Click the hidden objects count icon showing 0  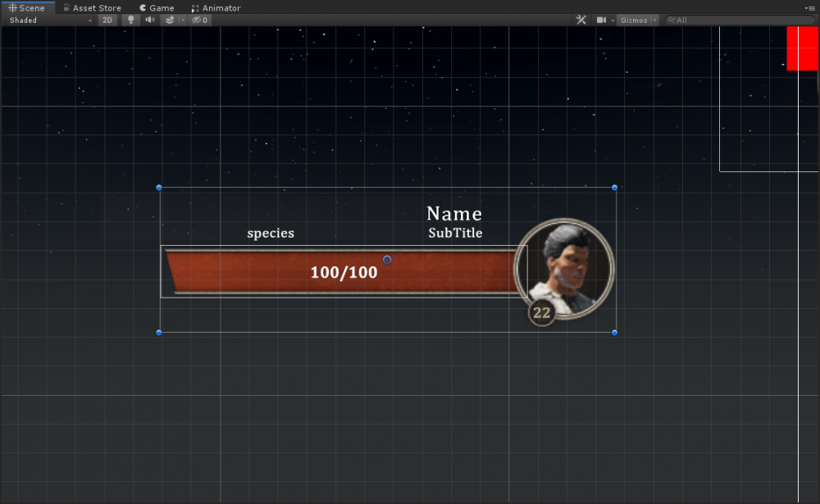pyautogui.click(x=198, y=20)
